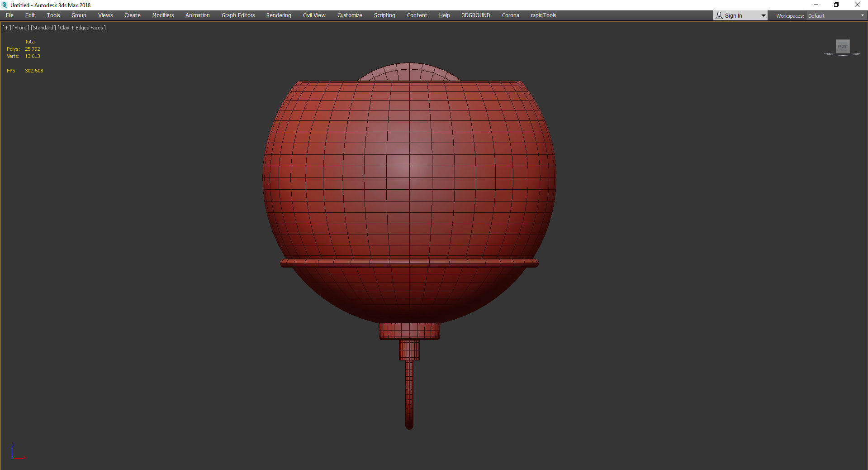Click the [+] viewport general menu label
868x470 pixels.
(6, 28)
